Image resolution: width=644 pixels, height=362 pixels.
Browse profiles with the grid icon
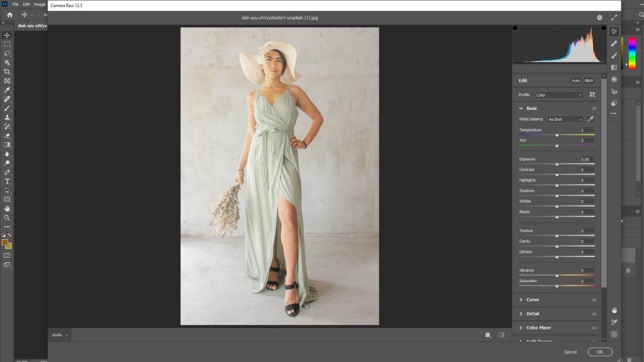point(592,95)
